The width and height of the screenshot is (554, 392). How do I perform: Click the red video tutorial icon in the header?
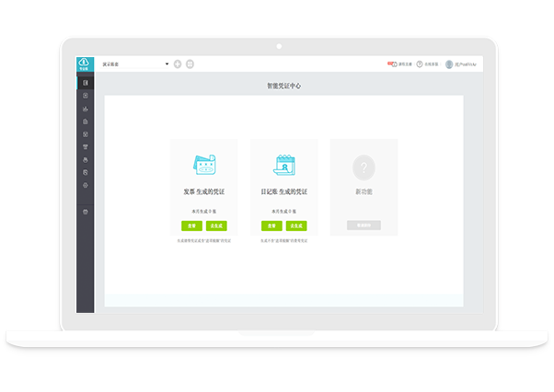coord(392,64)
